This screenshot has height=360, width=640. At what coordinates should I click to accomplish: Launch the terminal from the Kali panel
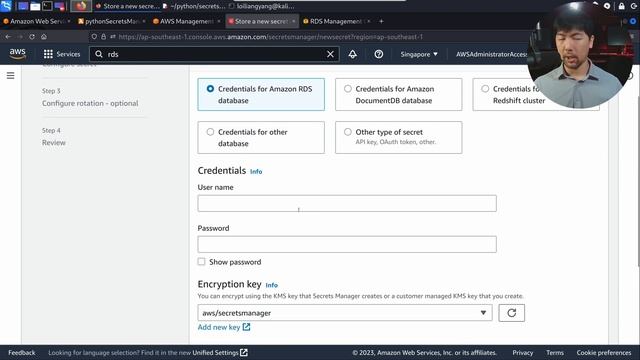(x=47, y=6)
